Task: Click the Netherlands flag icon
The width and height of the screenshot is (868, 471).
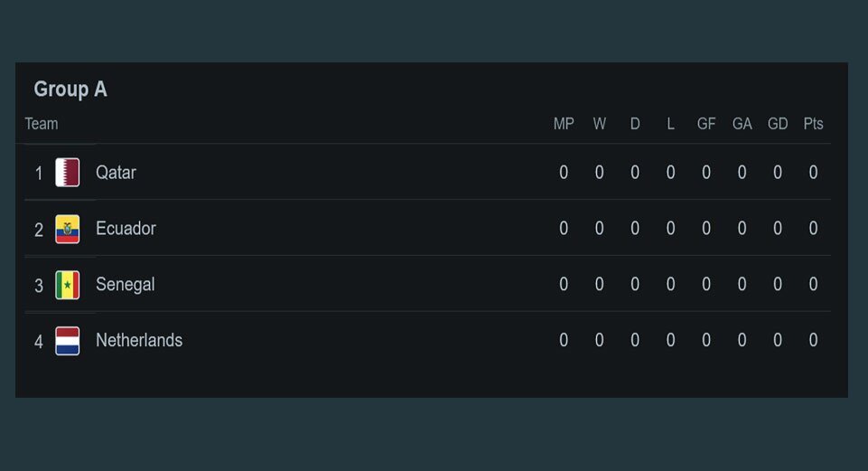Action: (68, 341)
